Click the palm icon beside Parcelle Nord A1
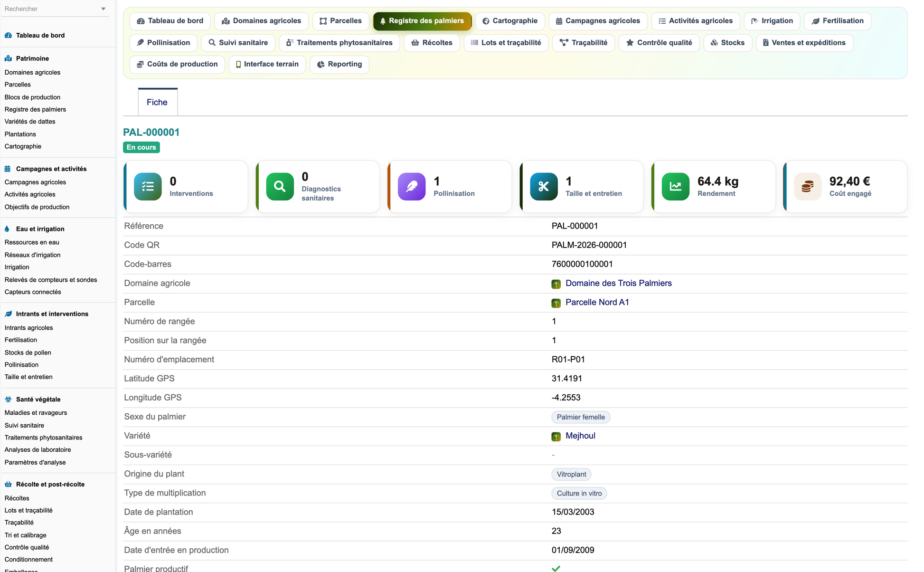The image size is (924, 572). 556,303
